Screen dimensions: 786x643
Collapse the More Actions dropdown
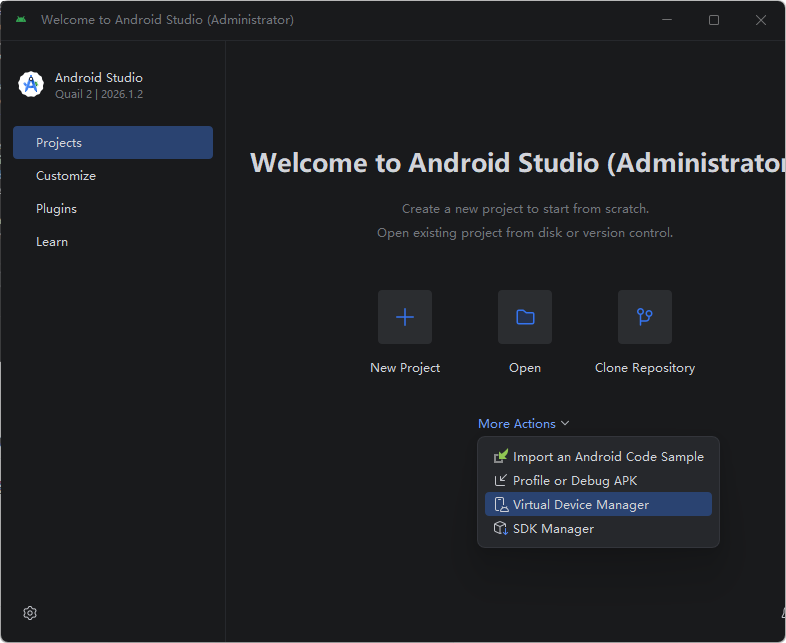[523, 423]
